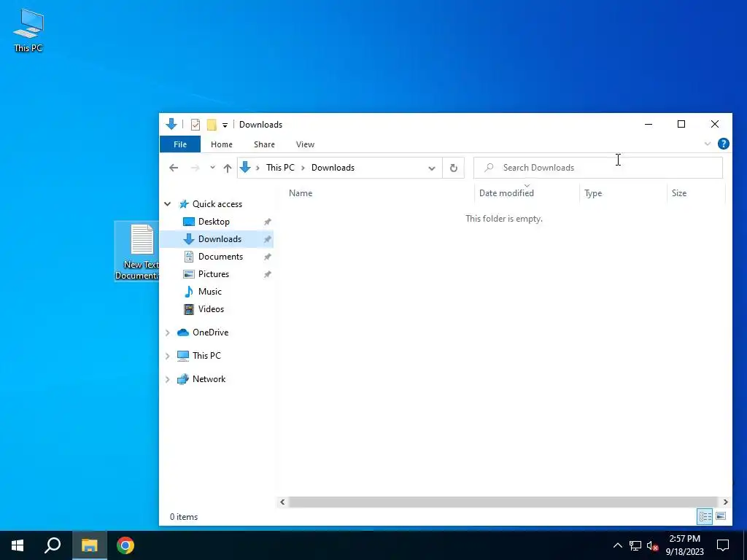
Task: Launch Google Chrome from taskbar
Action: point(125,545)
